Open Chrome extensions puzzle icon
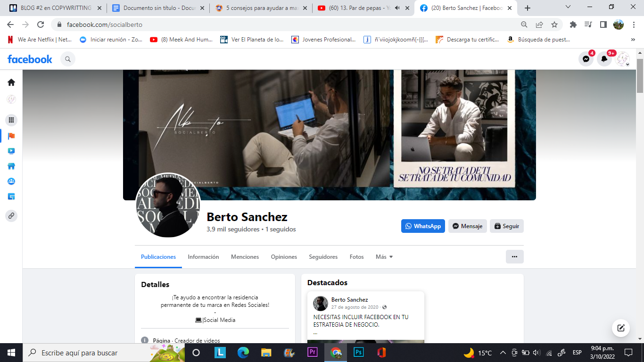This screenshot has height=362, width=644. [573, 25]
